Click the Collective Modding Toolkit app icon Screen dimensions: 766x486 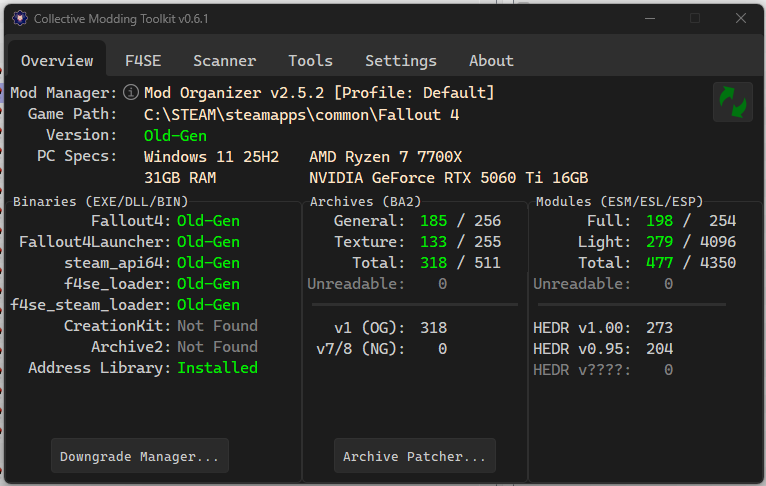tap(20, 19)
